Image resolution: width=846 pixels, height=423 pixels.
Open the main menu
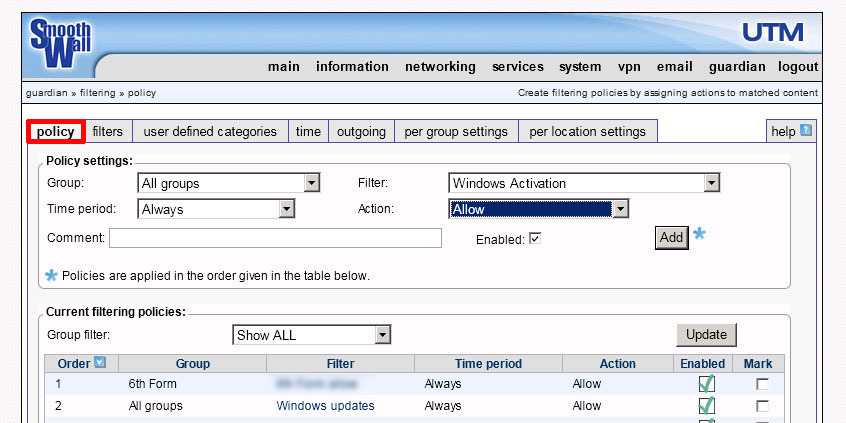(x=284, y=67)
